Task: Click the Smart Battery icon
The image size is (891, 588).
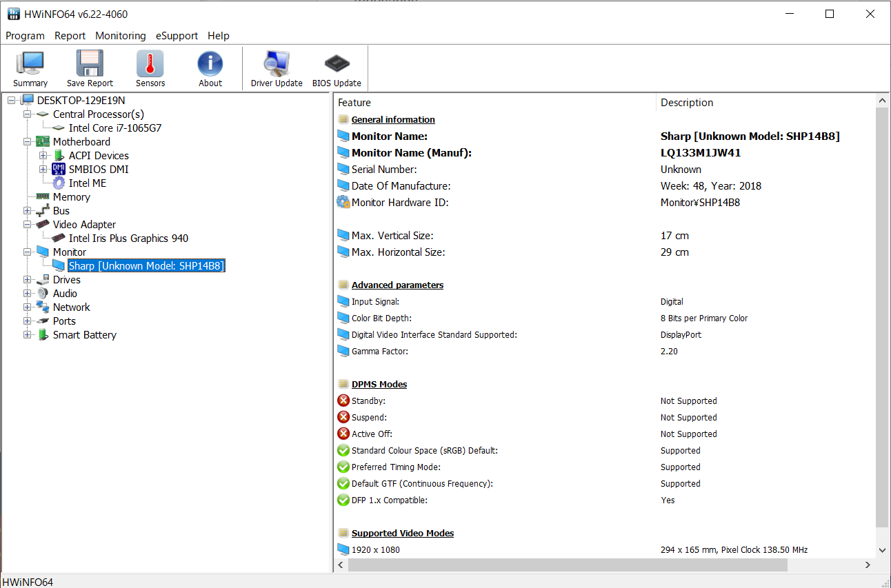Action: 43,335
